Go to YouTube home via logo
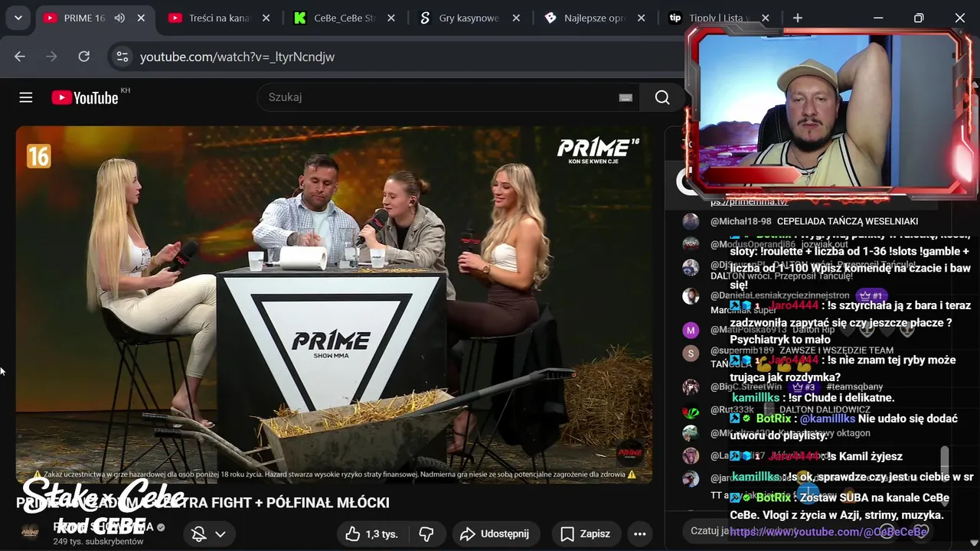This screenshot has width=980, height=551. click(85, 97)
